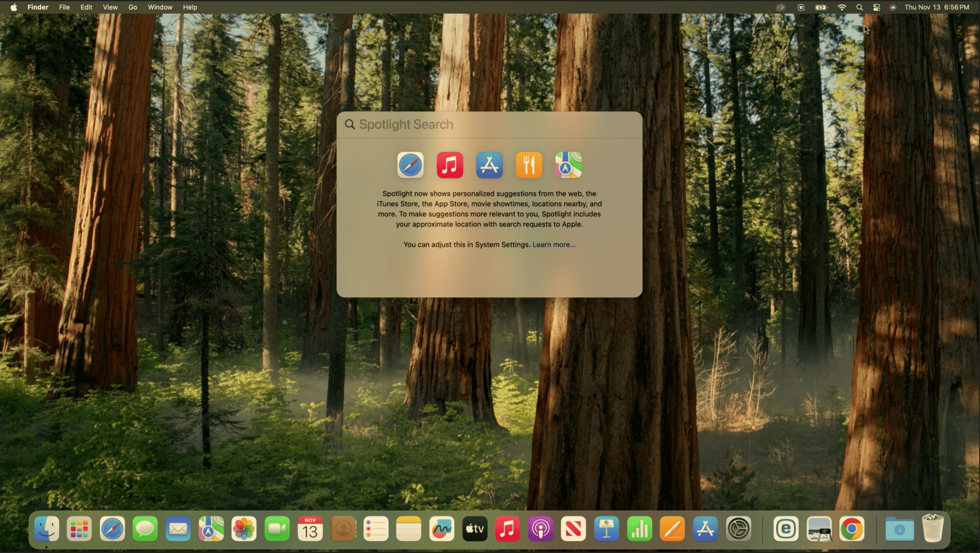Launch Google Chrome from the Dock
Image resolution: width=980 pixels, height=553 pixels.
point(851,529)
